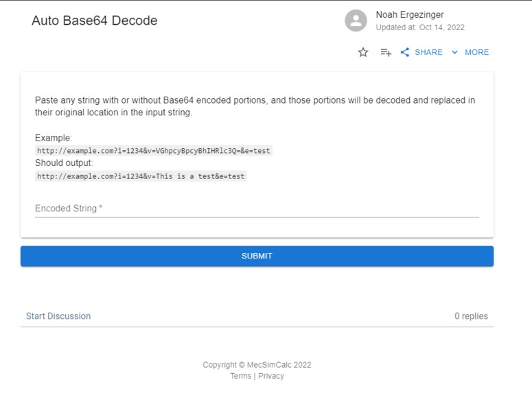The image size is (532, 393).
Task: Click the 'Copyright © MecSimCalc 2022' text
Action: click(x=257, y=365)
